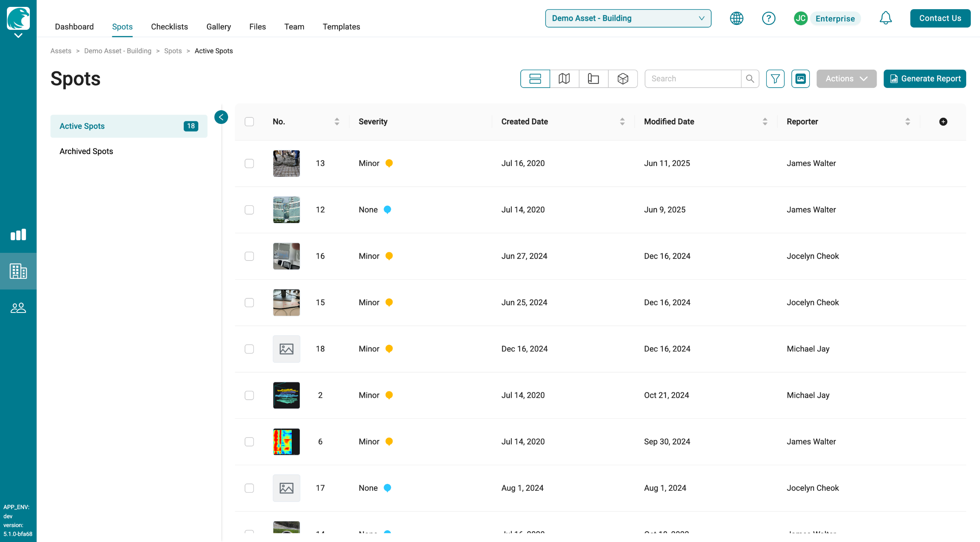Click the notification bell icon

885,18
